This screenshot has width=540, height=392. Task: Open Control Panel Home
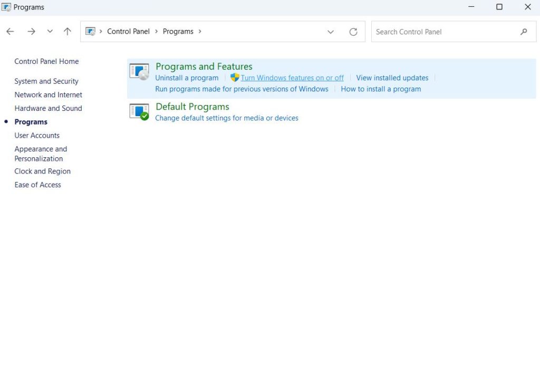46,61
